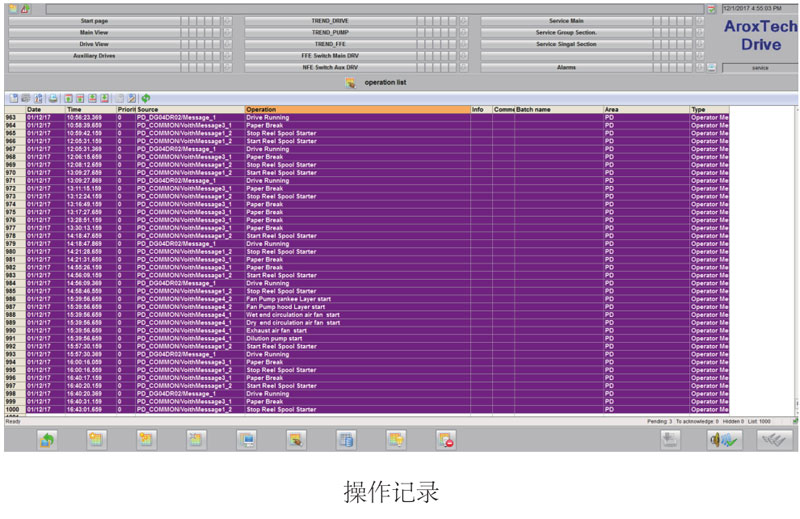This screenshot has height=519, width=800.
Task: Click the horn acknowledge button in the bottom bar
Action: 723,438
